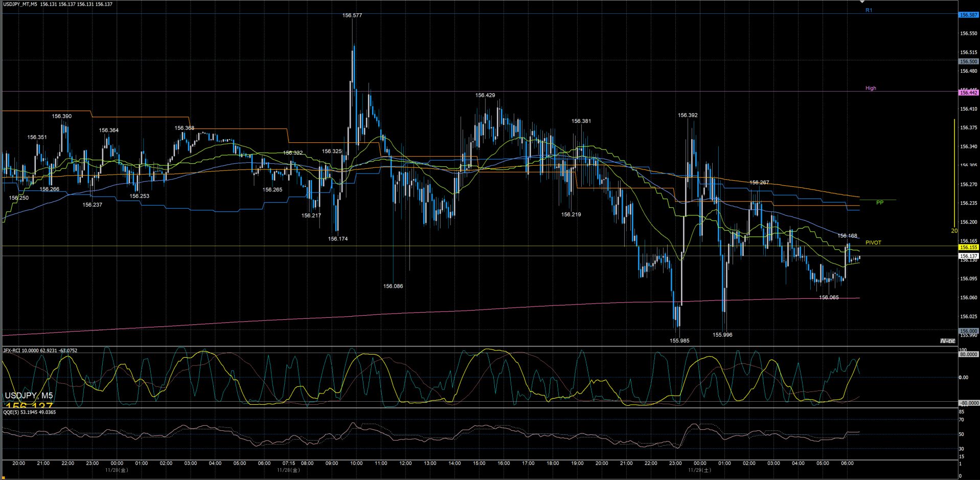980x480 pixels.
Task: Click the current price 156.137 tag
Action: pyautogui.click(x=968, y=255)
